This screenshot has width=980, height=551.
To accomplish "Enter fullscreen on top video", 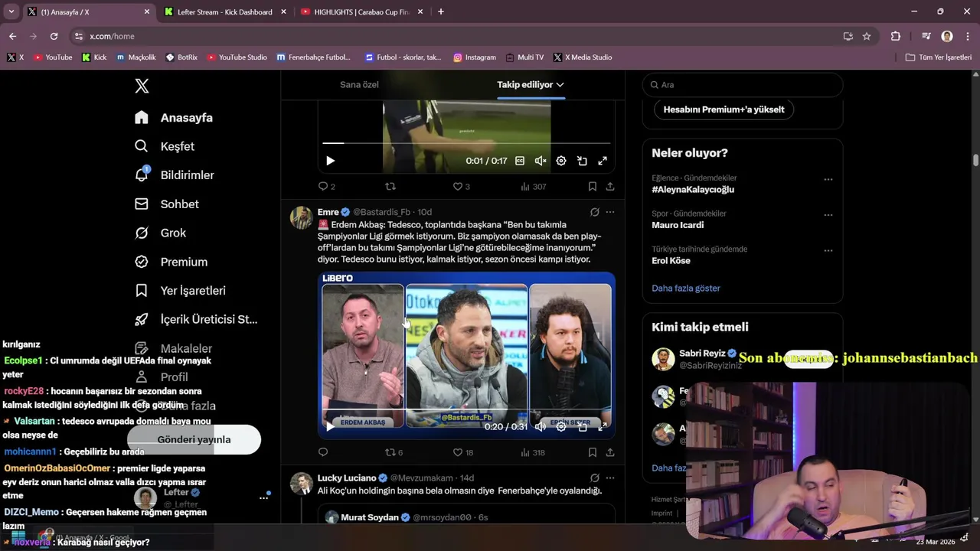I will coord(603,161).
